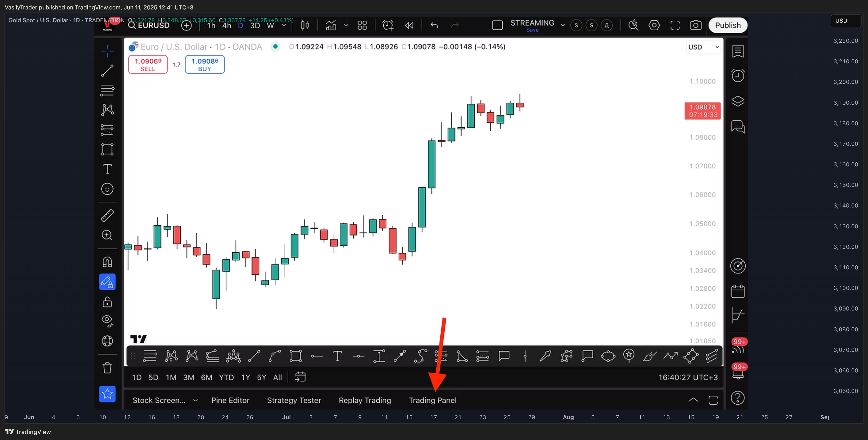Open the indicators menu
868x440 pixels.
(331, 25)
